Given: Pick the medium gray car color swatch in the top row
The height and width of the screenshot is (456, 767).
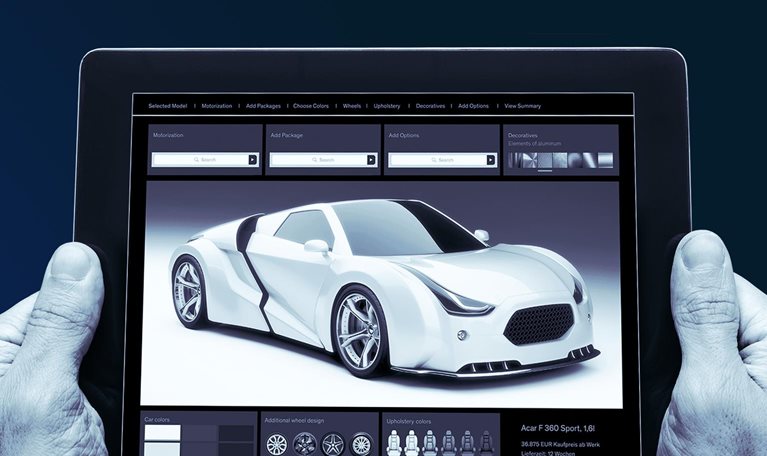Looking at the screenshot, I should pyautogui.click(x=200, y=433).
